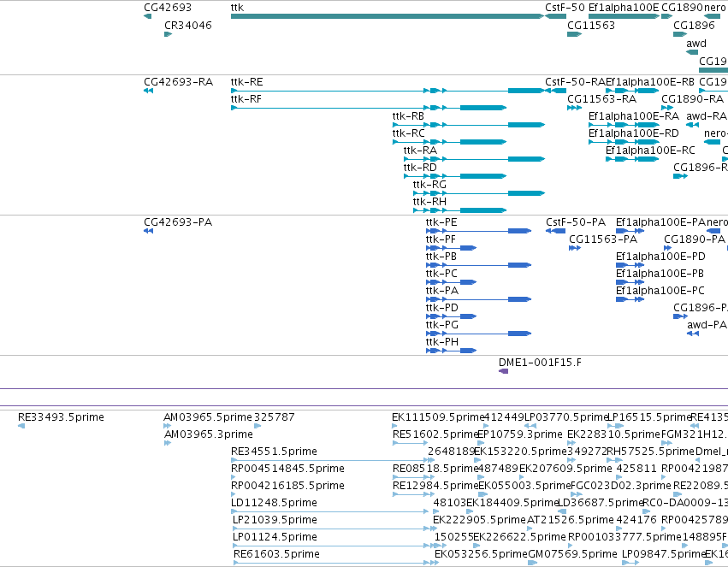Click the CG11563 gene label
The image size is (728, 567).
point(591,26)
